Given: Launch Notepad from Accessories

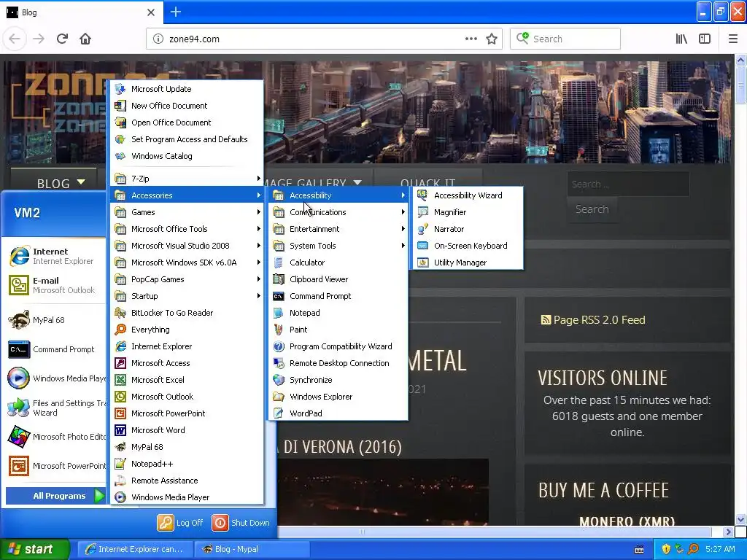Looking at the screenshot, I should pos(338,313).
